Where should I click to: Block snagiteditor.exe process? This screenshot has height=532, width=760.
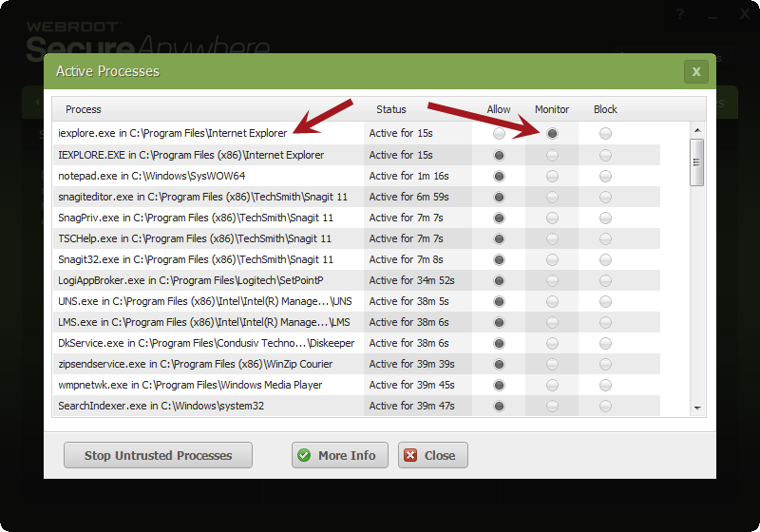pyautogui.click(x=605, y=197)
